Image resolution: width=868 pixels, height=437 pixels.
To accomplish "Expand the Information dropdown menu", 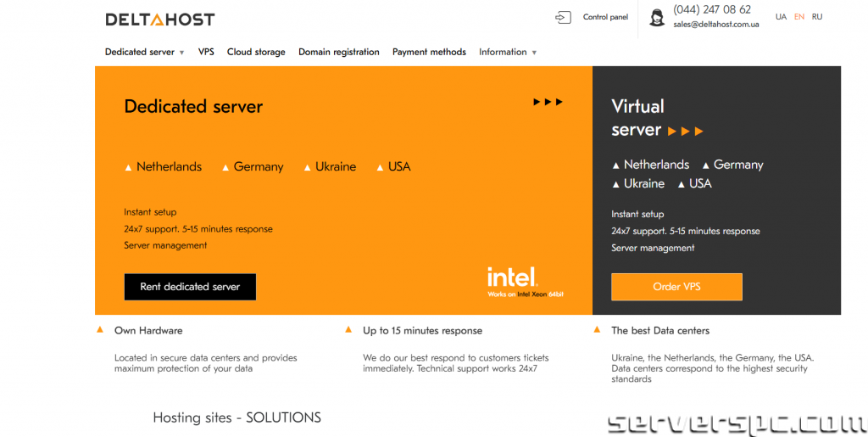I will coord(508,52).
